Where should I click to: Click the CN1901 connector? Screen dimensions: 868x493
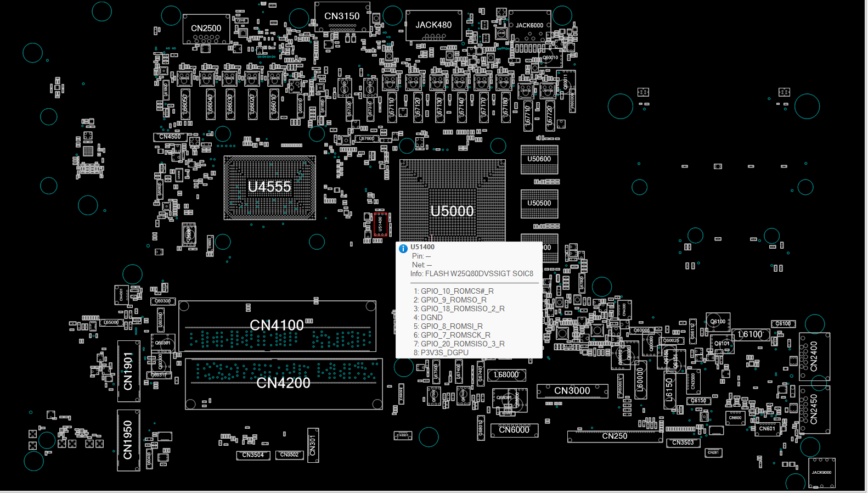[128, 371]
